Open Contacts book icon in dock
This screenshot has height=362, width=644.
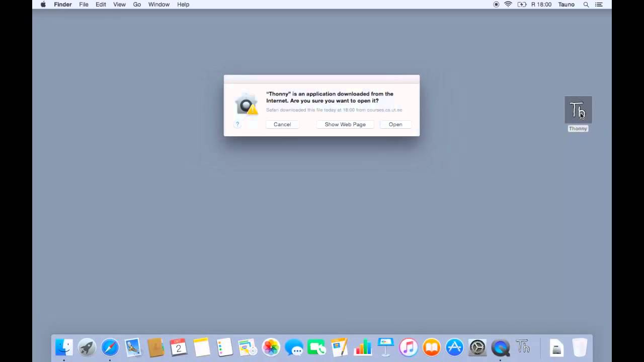(x=156, y=347)
